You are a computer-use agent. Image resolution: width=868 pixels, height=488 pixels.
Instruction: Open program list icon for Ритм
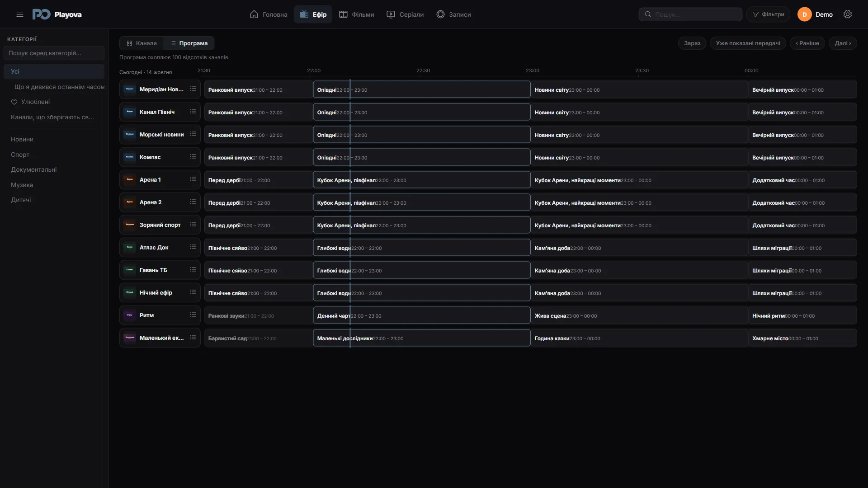click(193, 315)
